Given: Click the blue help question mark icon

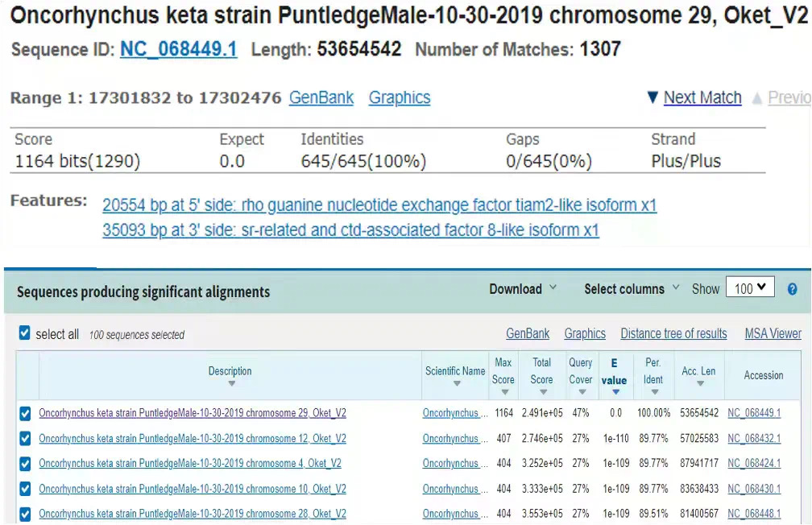Looking at the screenshot, I should pos(792,289).
